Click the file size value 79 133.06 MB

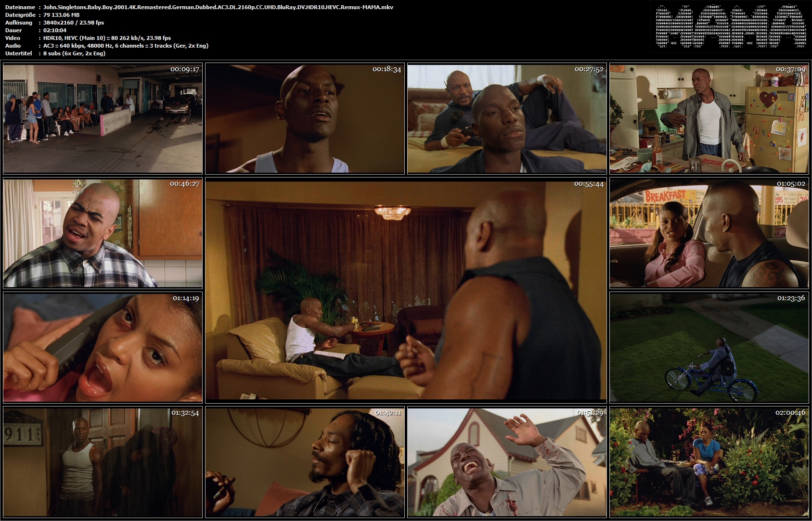tap(62, 15)
